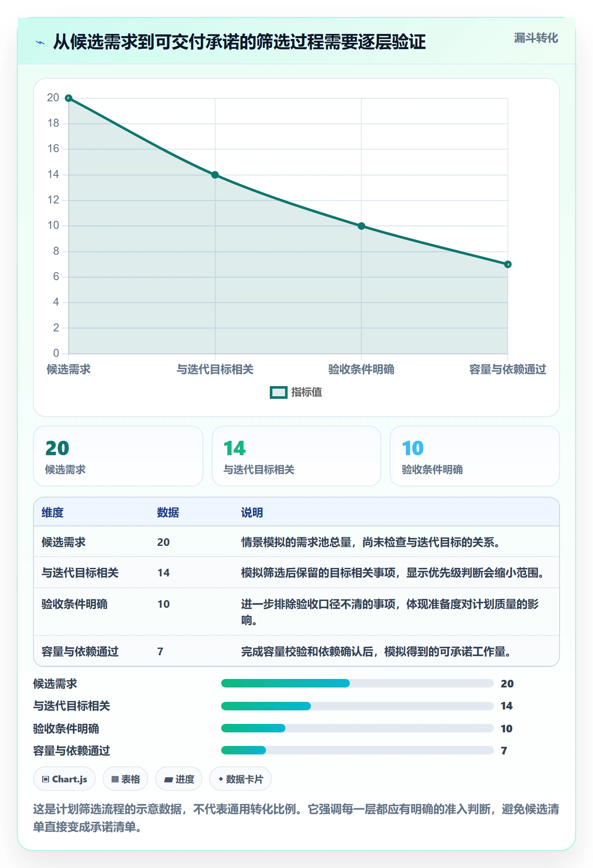Click the chart data point at value 7
Image resolution: width=593 pixels, height=868 pixels.
tap(508, 264)
